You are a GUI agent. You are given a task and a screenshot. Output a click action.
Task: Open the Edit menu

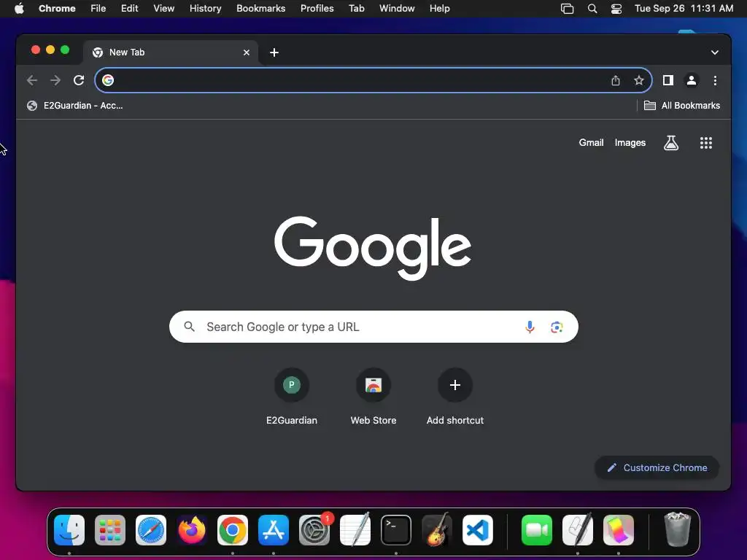pos(130,9)
